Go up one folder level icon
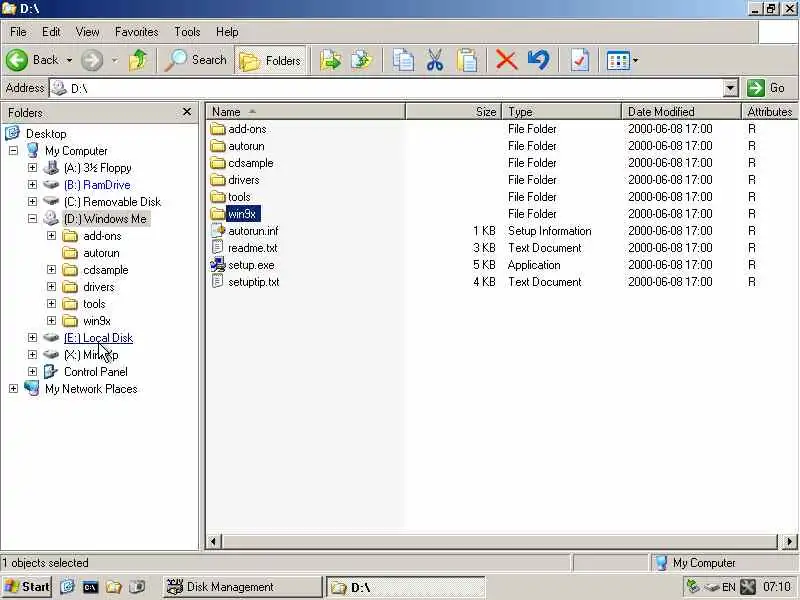 pos(138,60)
